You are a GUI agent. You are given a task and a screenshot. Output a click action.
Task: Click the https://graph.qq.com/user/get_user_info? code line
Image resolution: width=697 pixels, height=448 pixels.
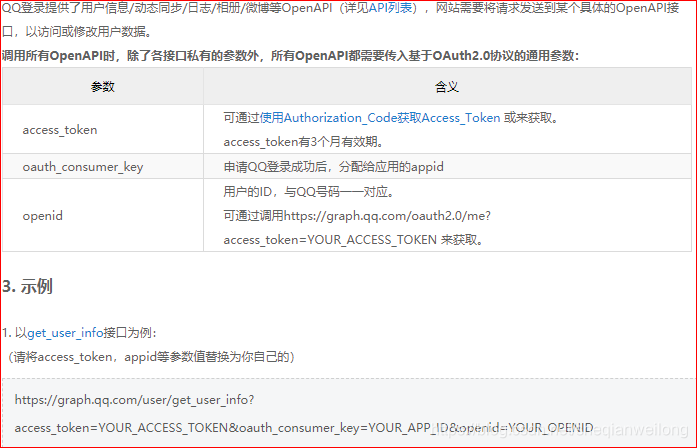click(x=134, y=400)
